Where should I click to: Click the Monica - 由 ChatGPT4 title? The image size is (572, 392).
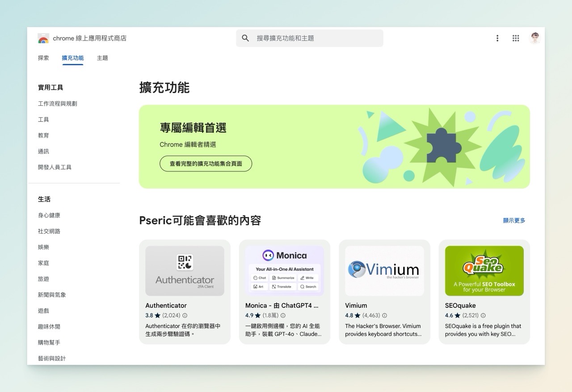tap(282, 306)
